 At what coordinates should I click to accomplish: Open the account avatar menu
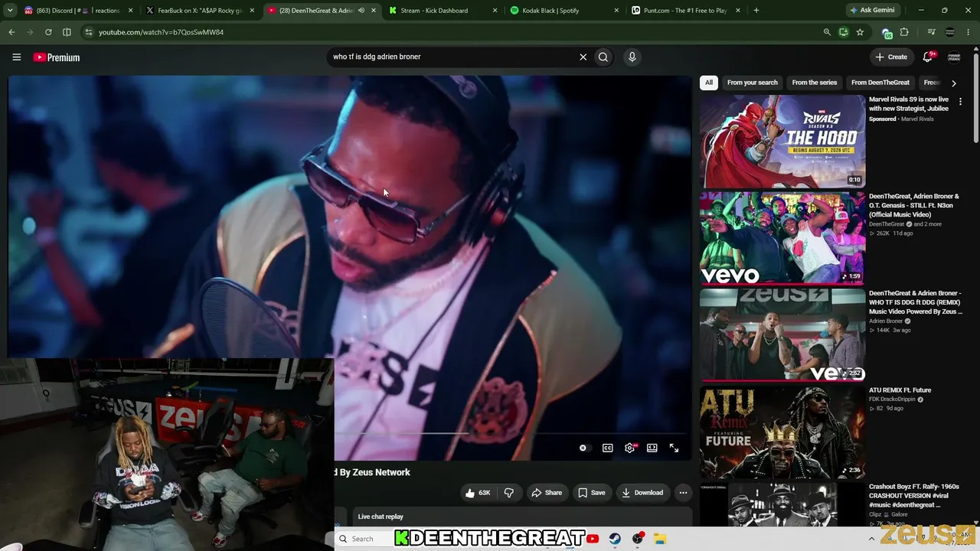tap(954, 57)
